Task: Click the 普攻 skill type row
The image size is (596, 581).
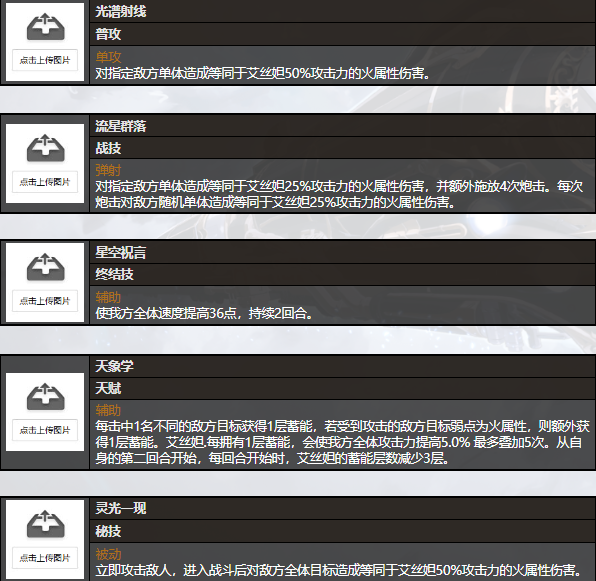Action: click(x=342, y=34)
